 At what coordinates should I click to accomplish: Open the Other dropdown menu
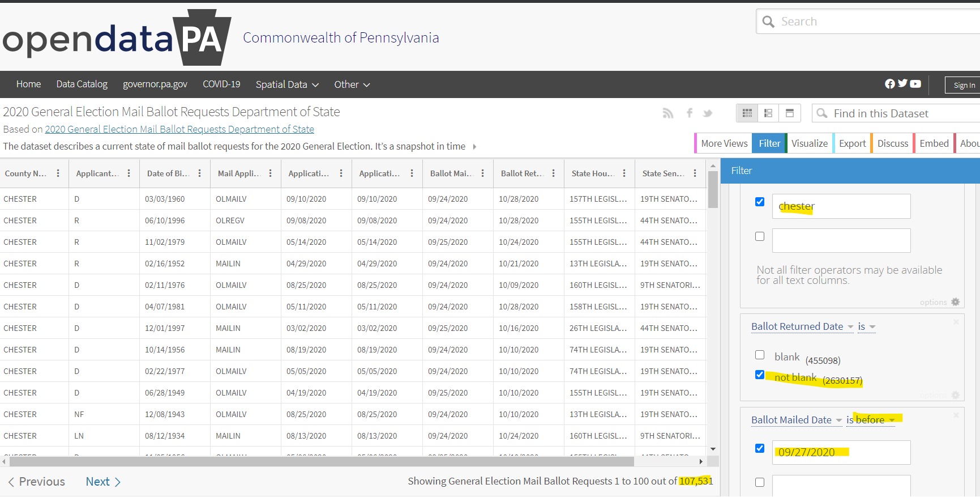(352, 84)
